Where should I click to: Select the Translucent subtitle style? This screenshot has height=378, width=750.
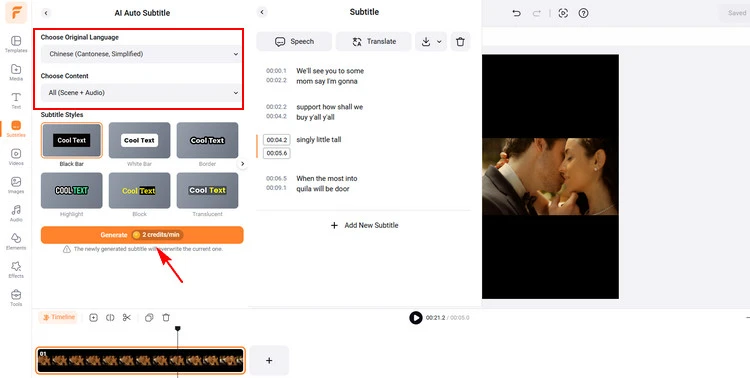[207, 190]
